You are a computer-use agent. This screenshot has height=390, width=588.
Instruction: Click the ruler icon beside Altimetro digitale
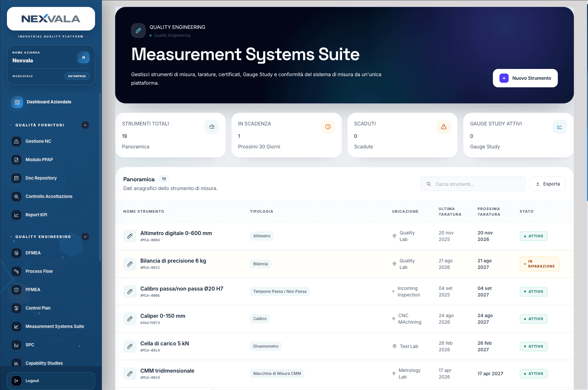(x=130, y=236)
